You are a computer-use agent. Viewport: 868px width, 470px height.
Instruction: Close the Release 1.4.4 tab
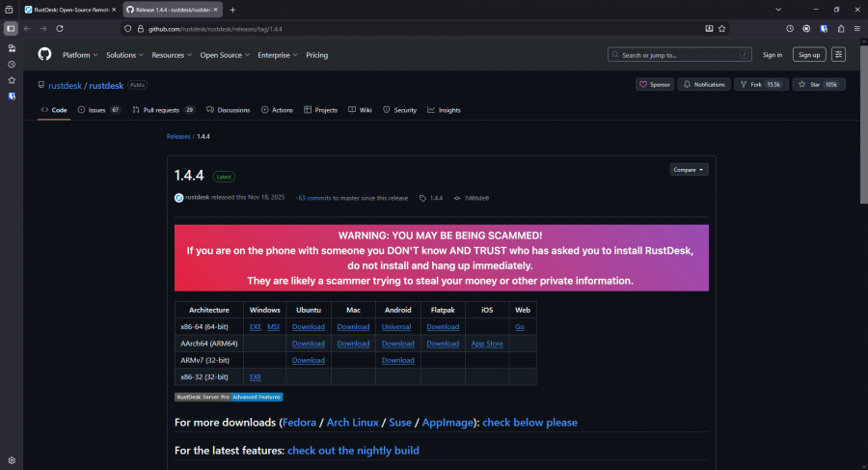pyautogui.click(x=216, y=10)
